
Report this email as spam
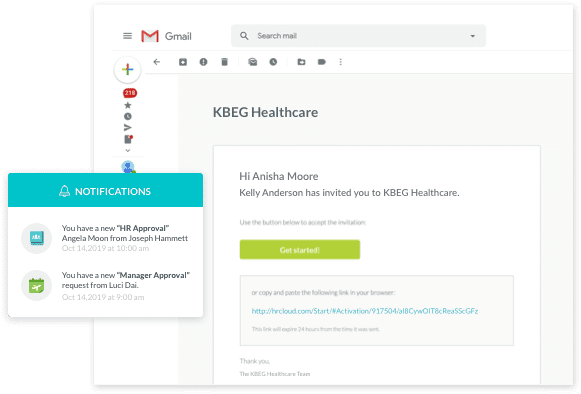click(x=203, y=62)
